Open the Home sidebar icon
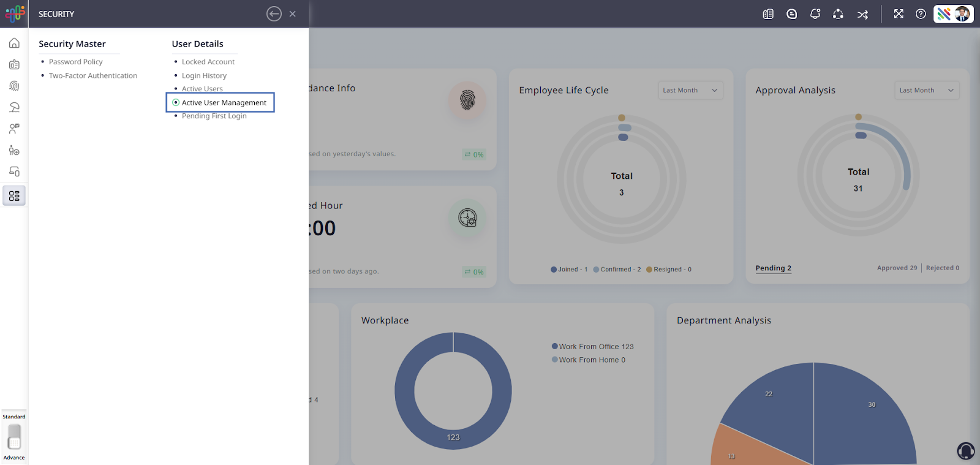 click(14, 43)
